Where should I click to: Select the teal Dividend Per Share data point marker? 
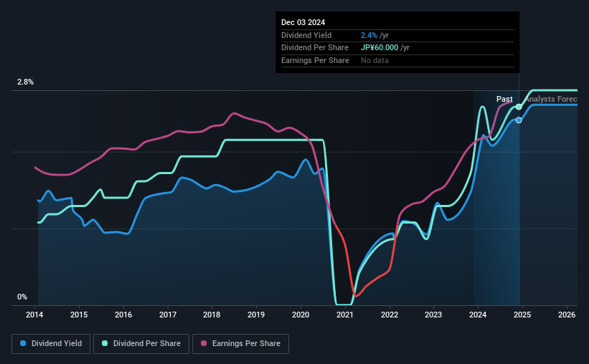[x=519, y=107]
